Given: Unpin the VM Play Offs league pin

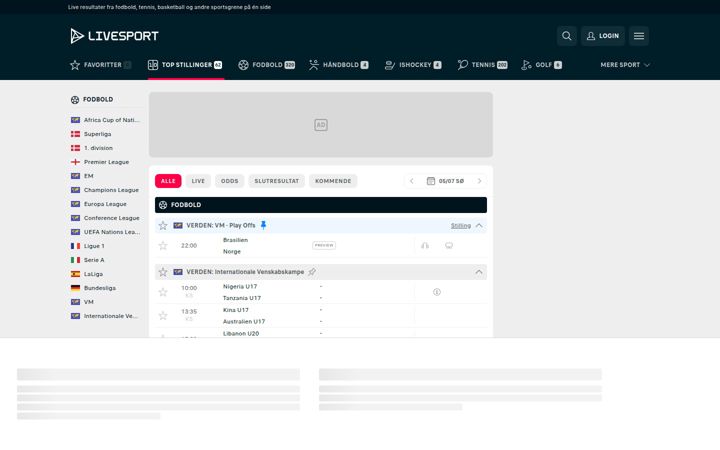Looking at the screenshot, I should tap(264, 225).
